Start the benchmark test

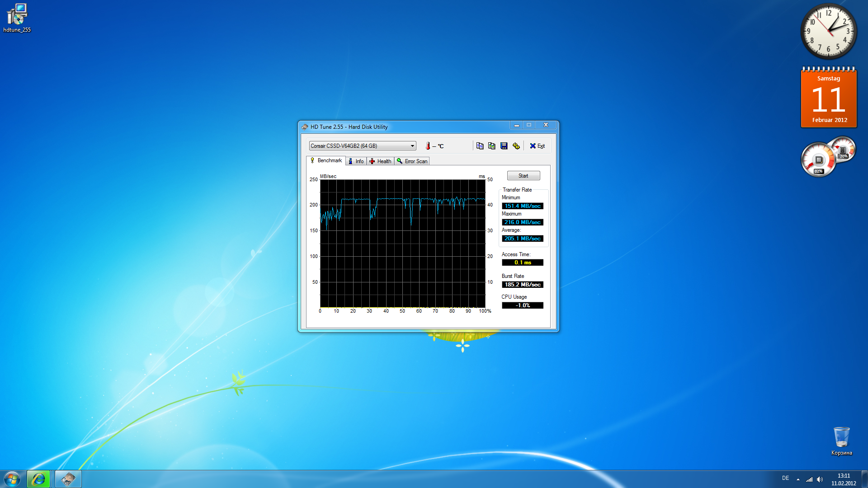coord(524,176)
